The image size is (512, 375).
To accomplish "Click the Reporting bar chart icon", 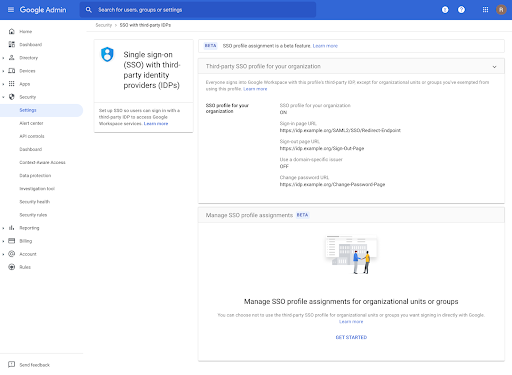I will click(x=12, y=228).
